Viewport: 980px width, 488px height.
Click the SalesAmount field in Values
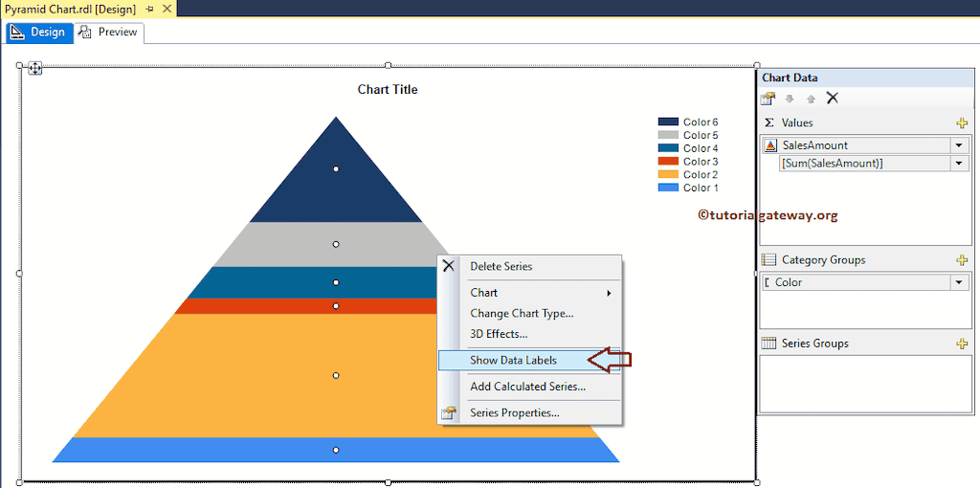pyautogui.click(x=857, y=144)
